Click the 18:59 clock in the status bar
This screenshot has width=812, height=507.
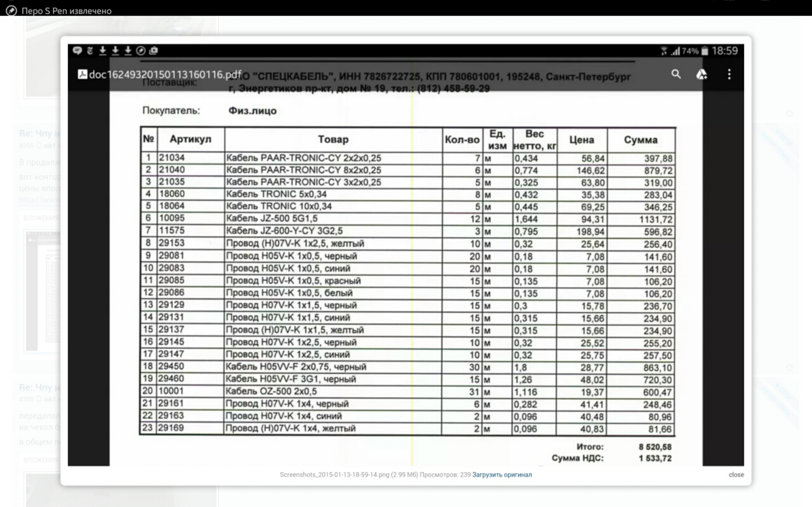coord(724,51)
